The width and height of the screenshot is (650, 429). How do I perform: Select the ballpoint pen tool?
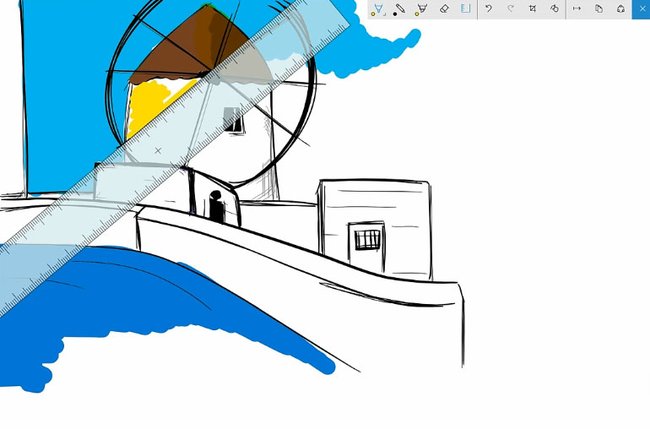(x=378, y=9)
